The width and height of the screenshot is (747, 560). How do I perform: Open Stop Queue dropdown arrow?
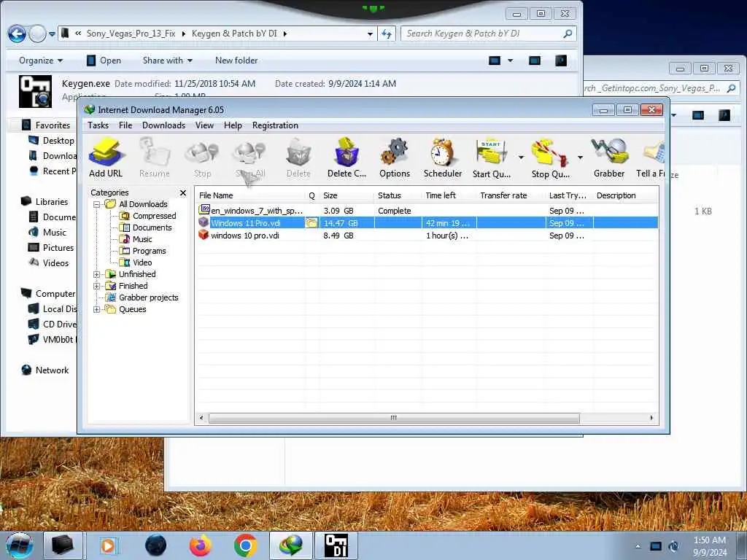(580, 157)
